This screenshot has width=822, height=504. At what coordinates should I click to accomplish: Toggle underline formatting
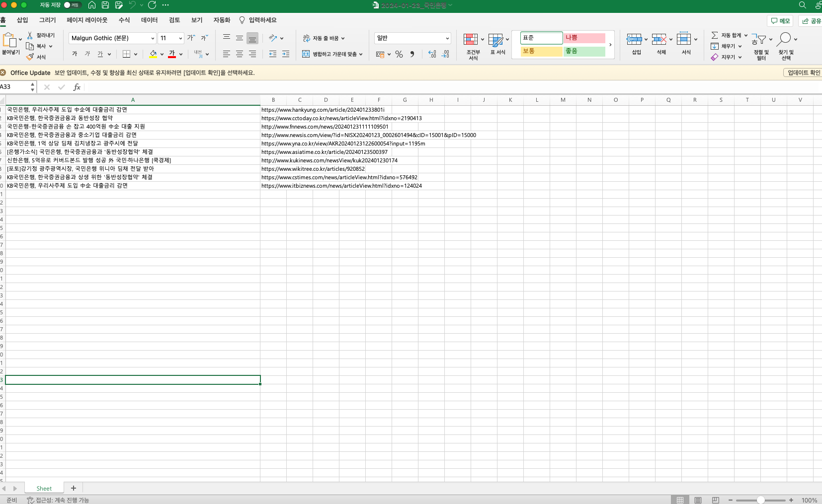[100, 54]
